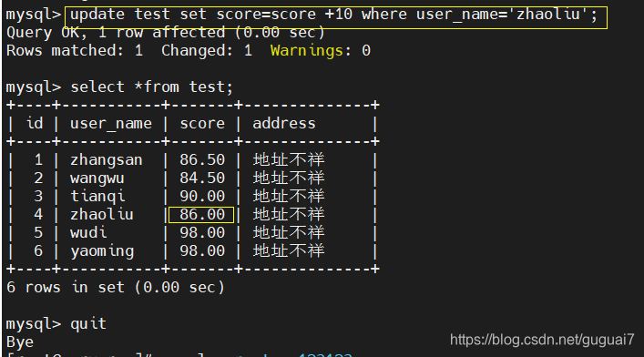
Task: Click the id value 4 in zhaoliu's row
Action: [x=38, y=214]
